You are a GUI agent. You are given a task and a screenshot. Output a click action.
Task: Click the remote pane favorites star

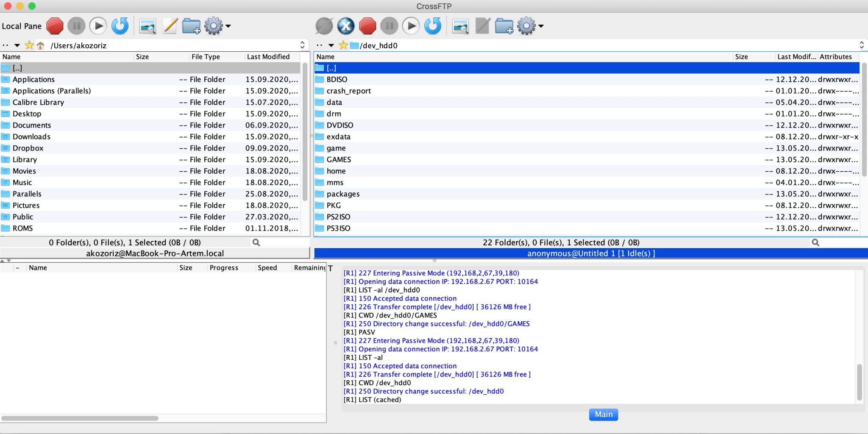(343, 45)
